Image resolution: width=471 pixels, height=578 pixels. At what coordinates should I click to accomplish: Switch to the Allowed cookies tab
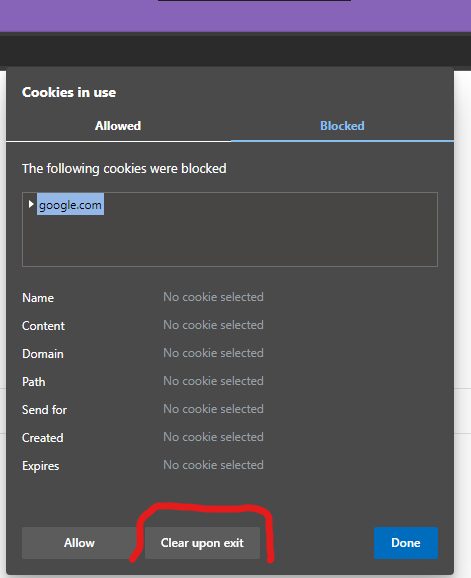118,126
